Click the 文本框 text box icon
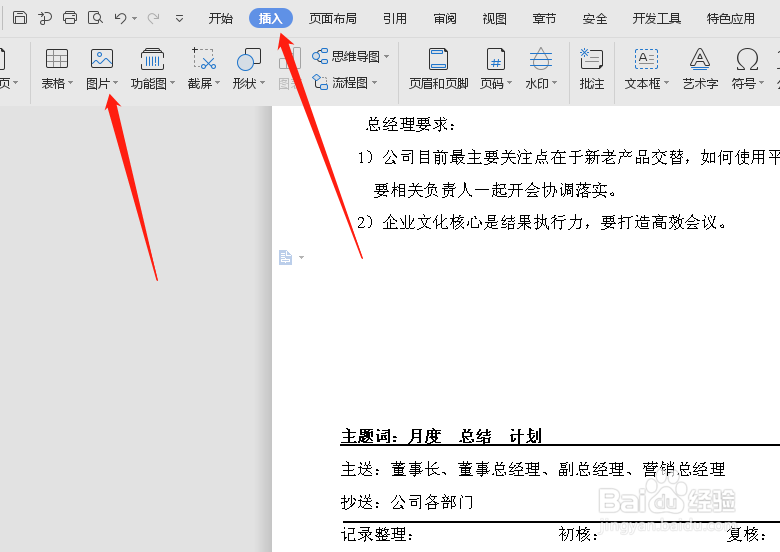This screenshot has height=552, width=780. [646, 59]
